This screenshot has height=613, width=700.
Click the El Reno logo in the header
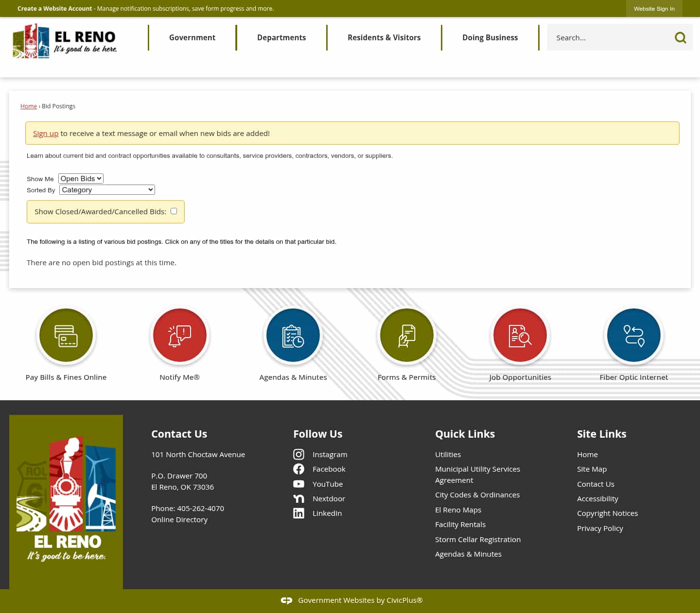pos(65,41)
